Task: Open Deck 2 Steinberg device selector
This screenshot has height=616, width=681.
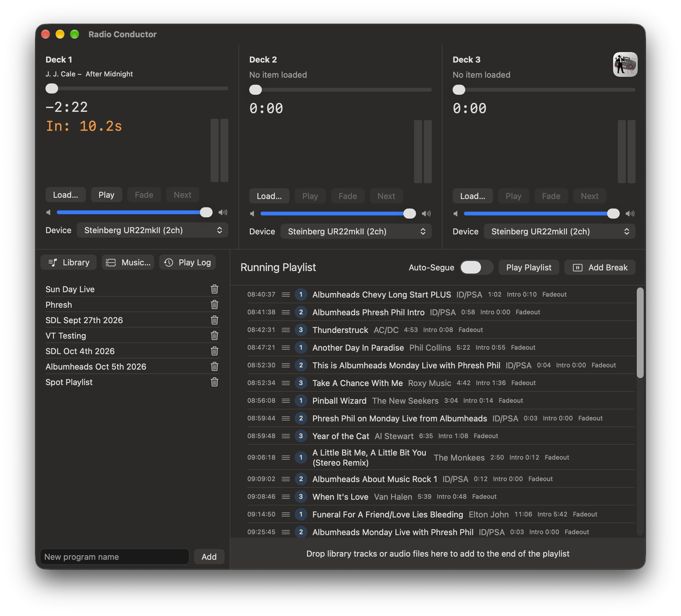Action: pos(356,232)
